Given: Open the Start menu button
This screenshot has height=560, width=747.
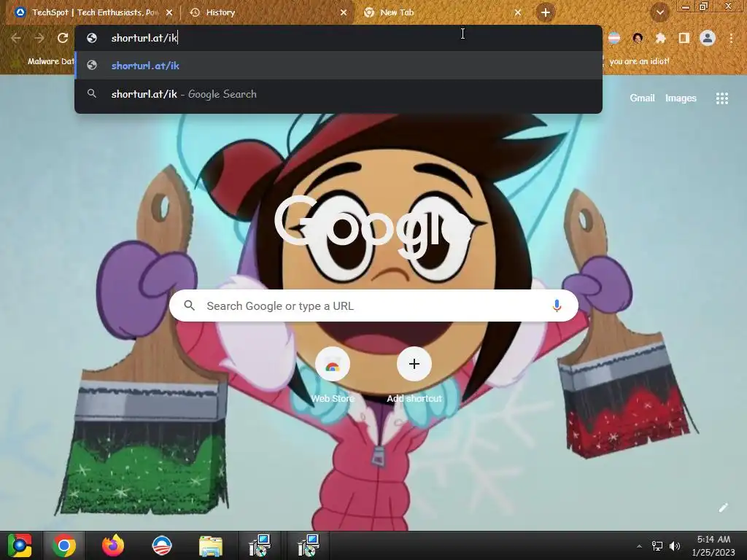Looking at the screenshot, I should point(20,545).
